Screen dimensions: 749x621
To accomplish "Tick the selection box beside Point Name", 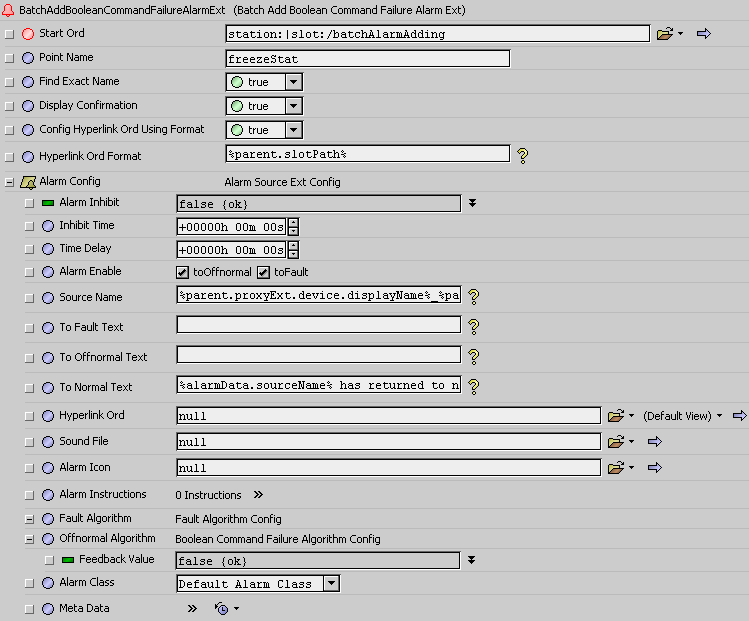I will coord(10,58).
